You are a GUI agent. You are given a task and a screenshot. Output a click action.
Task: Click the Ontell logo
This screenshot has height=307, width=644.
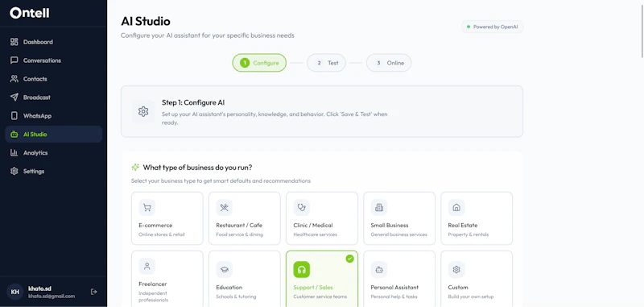tap(30, 13)
